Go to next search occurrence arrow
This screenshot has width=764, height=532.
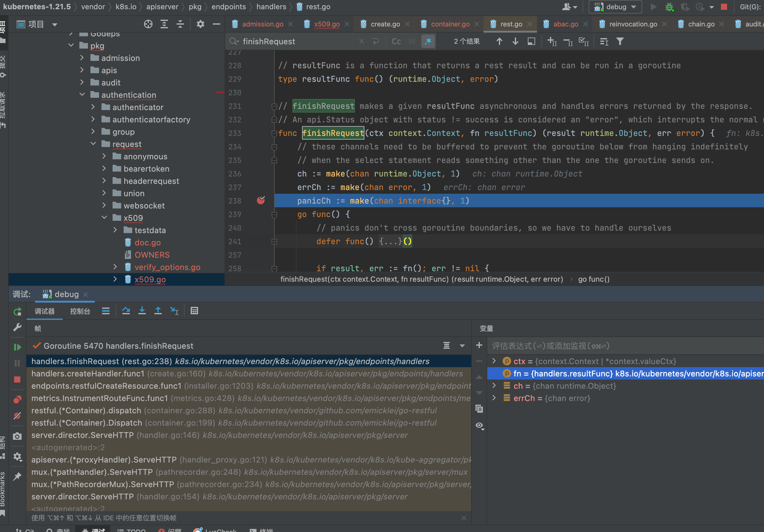515,41
